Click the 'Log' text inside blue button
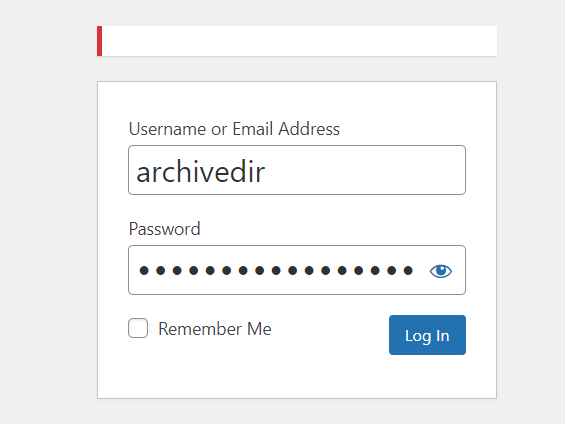This screenshot has height=424, width=565. 418,336
